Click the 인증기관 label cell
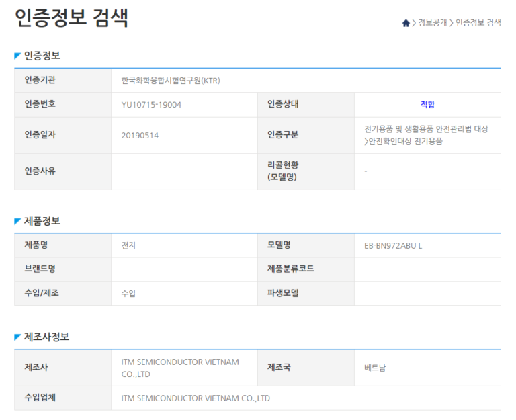Image resolution: width=516 pixels, height=420 pixels. coord(63,81)
